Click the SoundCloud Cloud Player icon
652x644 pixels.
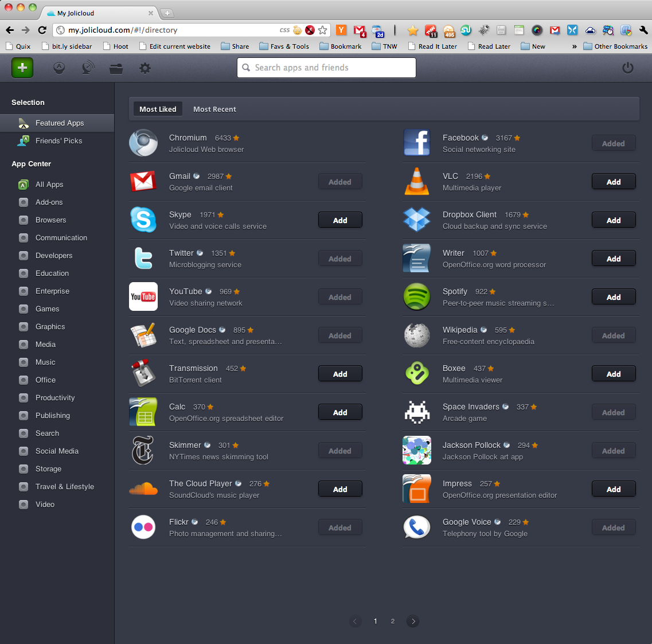pos(143,489)
